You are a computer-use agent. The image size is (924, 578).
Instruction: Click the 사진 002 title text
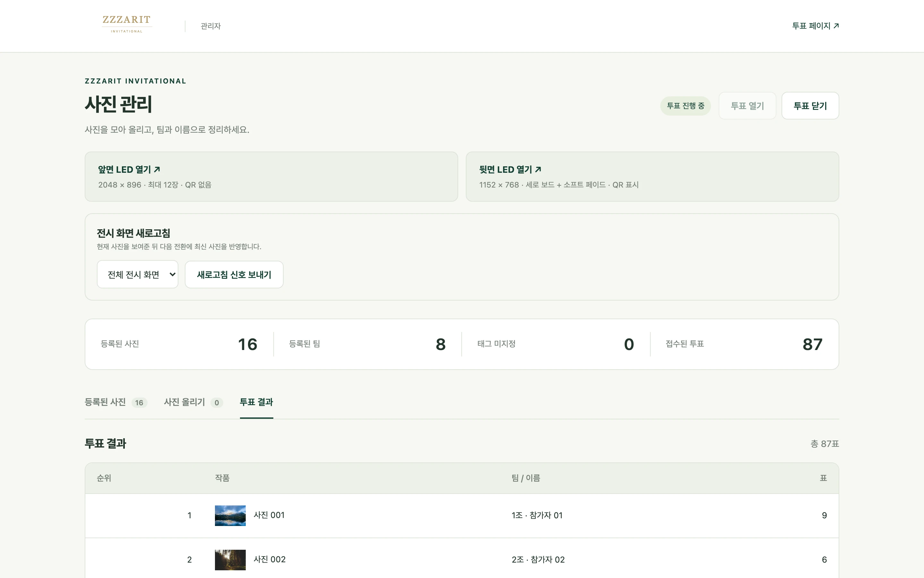click(269, 560)
